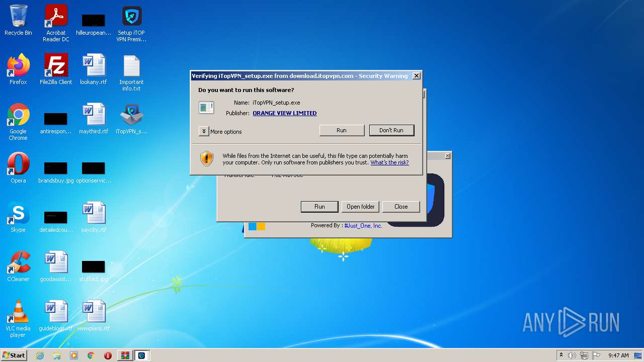The width and height of the screenshot is (644, 362).
Task: Show hidden system tray icons
Action: click(x=561, y=355)
